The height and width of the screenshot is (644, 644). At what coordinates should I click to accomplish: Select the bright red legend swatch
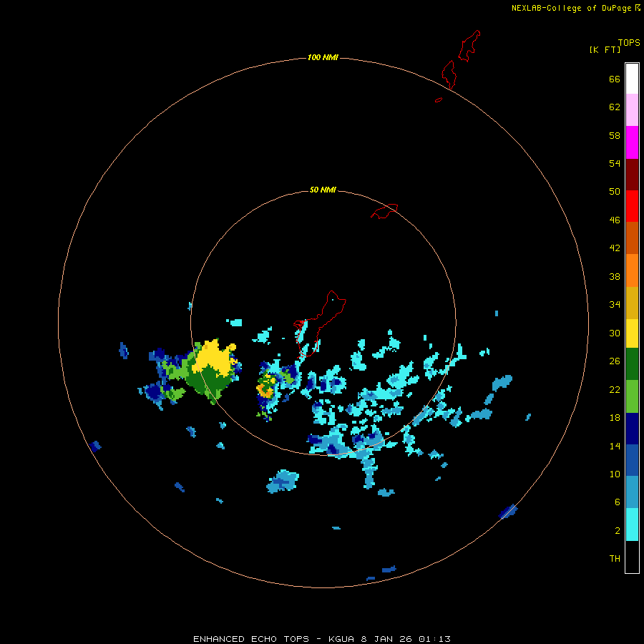(632, 206)
